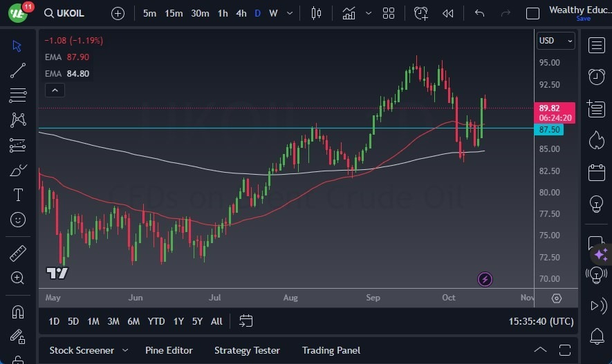The width and height of the screenshot is (612, 364).
Task: Select the ruler measure tool
Action: 18,253
